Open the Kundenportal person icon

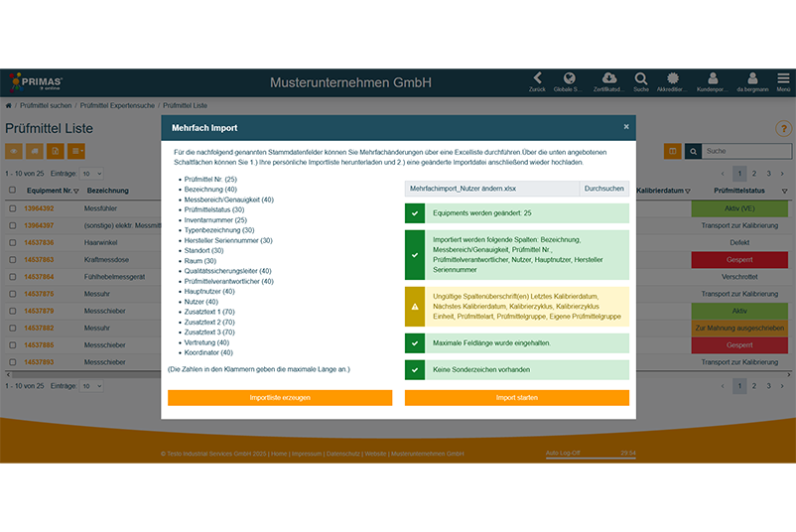pos(712,79)
